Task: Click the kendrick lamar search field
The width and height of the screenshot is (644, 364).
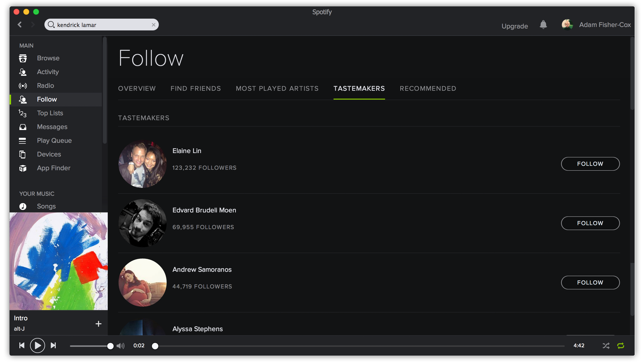Action: click(x=102, y=25)
